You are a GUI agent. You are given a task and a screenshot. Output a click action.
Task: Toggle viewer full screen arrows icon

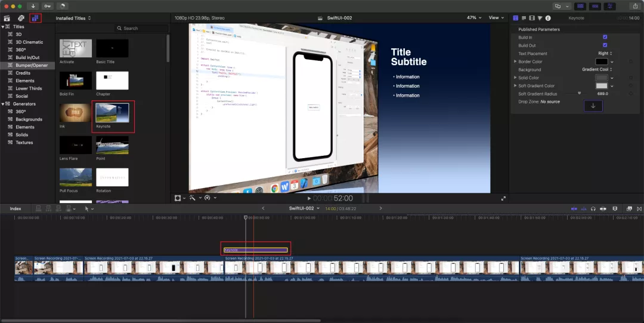pos(503,198)
